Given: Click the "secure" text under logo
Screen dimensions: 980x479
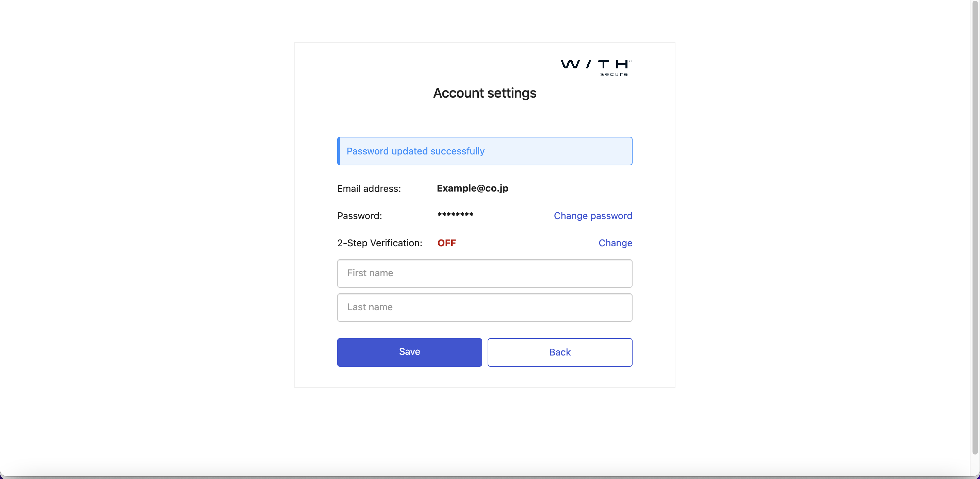Looking at the screenshot, I should point(614,74).
